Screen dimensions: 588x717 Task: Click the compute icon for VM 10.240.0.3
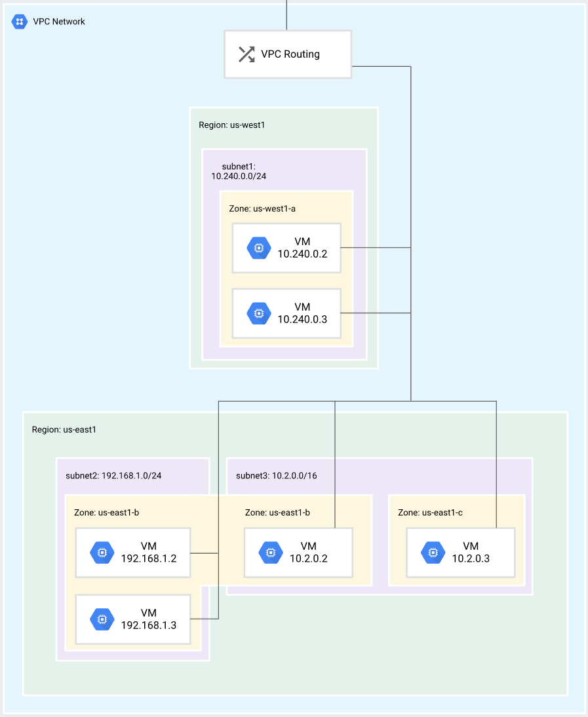pos(259,313)
